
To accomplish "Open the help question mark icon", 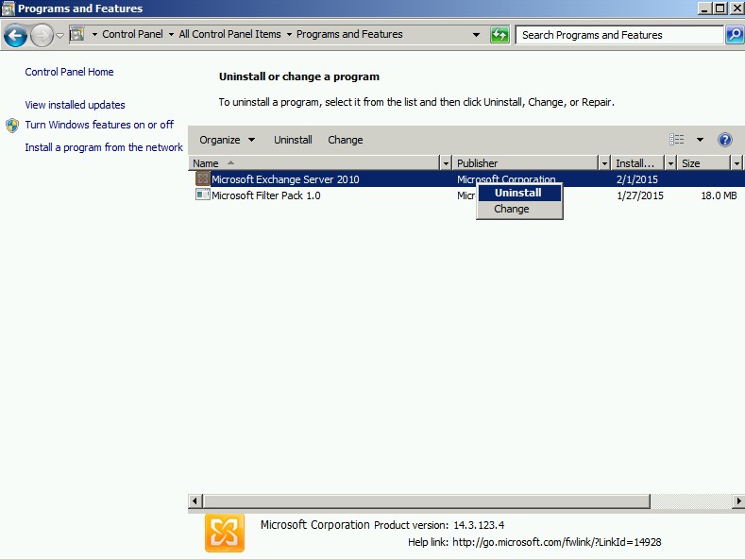I will 725,140.
